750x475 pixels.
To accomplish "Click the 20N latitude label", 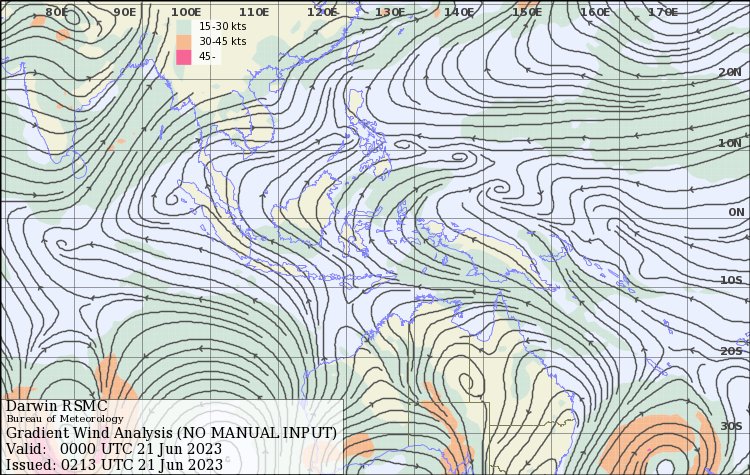I will point(730,72).
